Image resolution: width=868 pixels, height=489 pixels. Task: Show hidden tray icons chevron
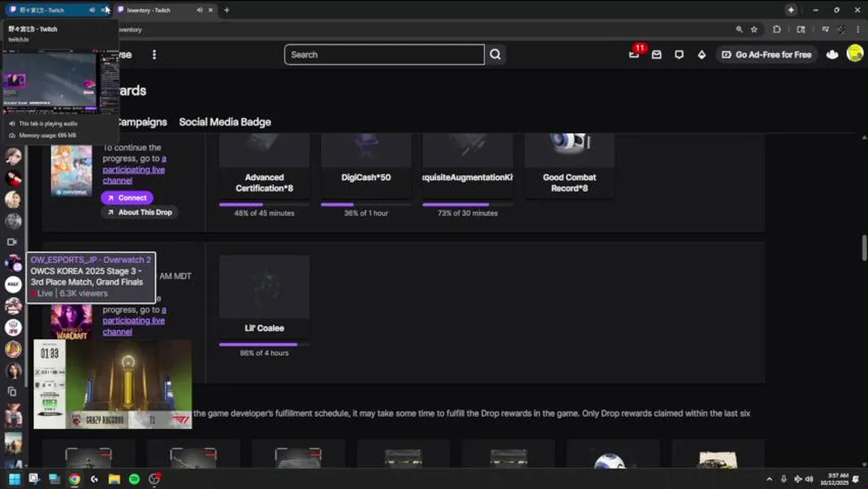coord(769,479)
